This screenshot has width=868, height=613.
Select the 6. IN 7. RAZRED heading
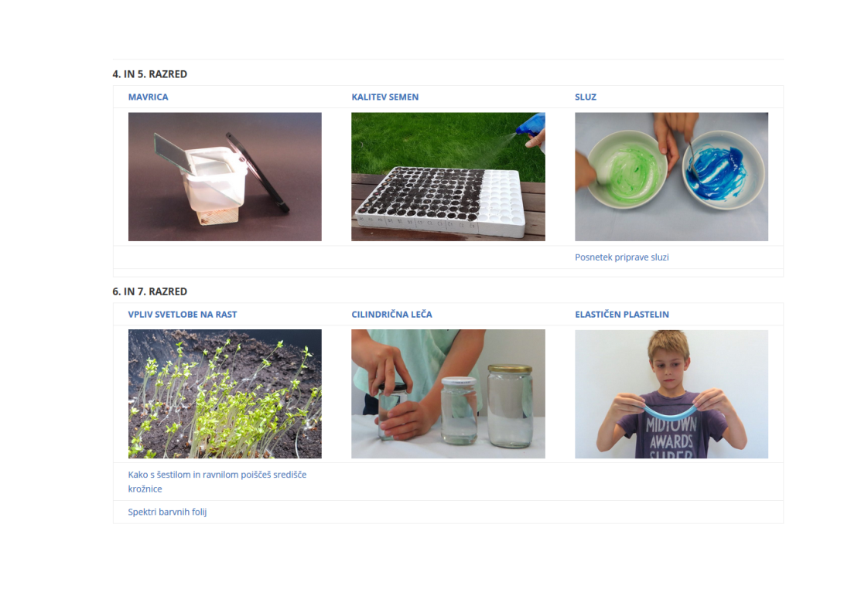(149, 291)
